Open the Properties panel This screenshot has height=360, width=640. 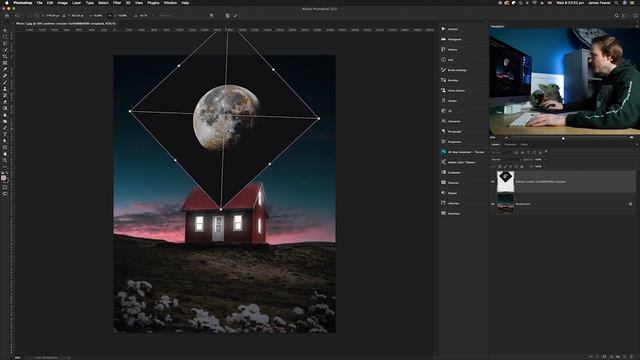pyautogui.click(x=451, y=142)
